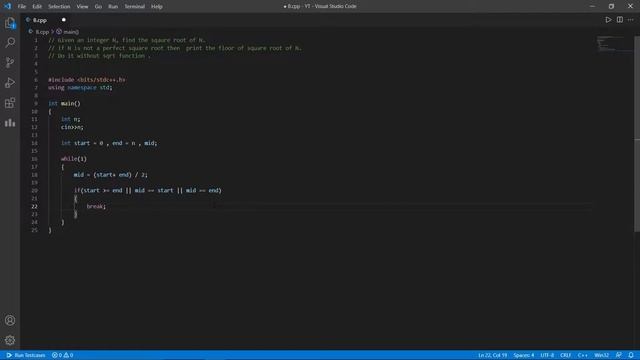Open the Explorer view in activity bar
Image resolution: width=640 pixels, height=360 pixels.
point(10,23)
